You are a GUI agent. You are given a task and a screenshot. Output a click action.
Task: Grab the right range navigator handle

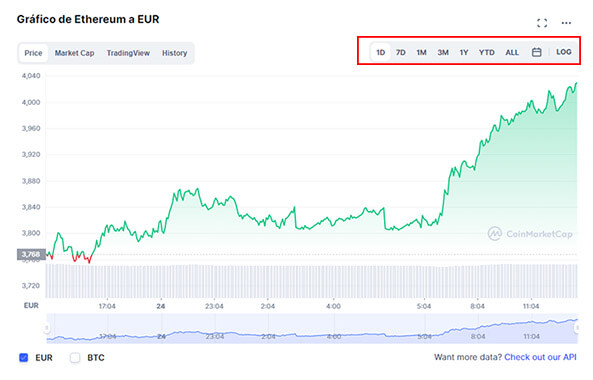click(577, 328)
